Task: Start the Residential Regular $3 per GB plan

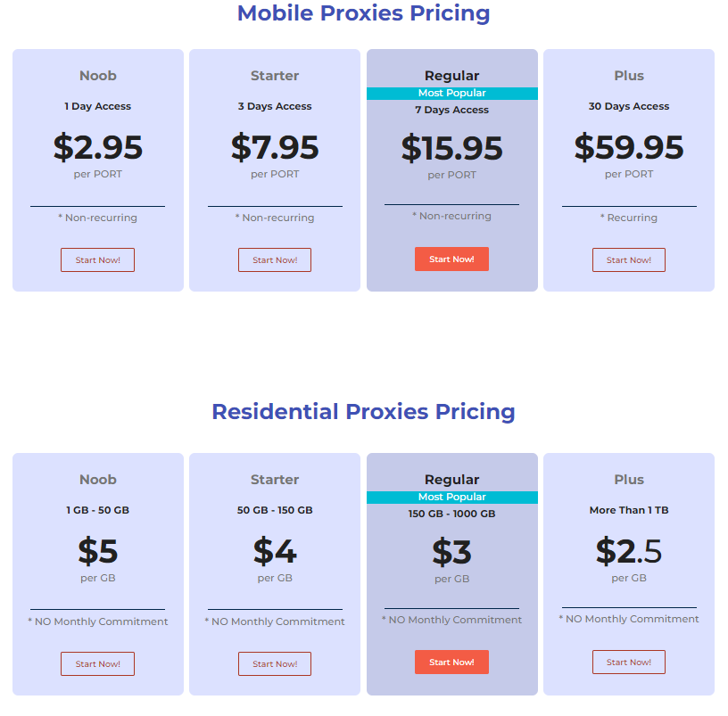Action: pyautogui.click(x=451, y=663)
